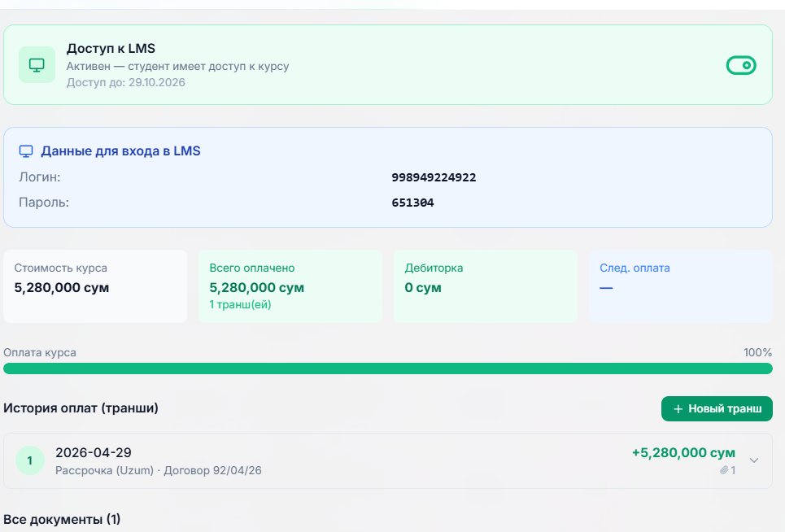Click the 100% progress label
Image resolution: width=785 pixels, height=532 pixels.
[757, 352]
